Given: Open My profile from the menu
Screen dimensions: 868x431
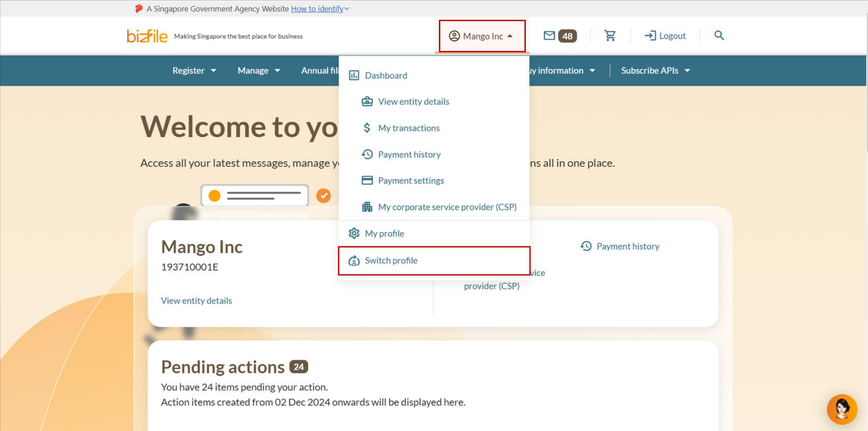Looking at the screenshot, I should point(434,233).
